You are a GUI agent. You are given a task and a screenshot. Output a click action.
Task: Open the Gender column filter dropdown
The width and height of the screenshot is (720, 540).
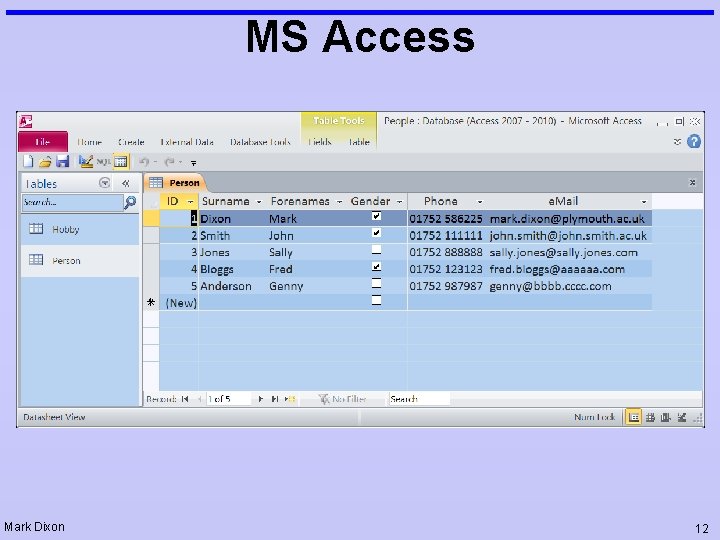click(399, 202)
